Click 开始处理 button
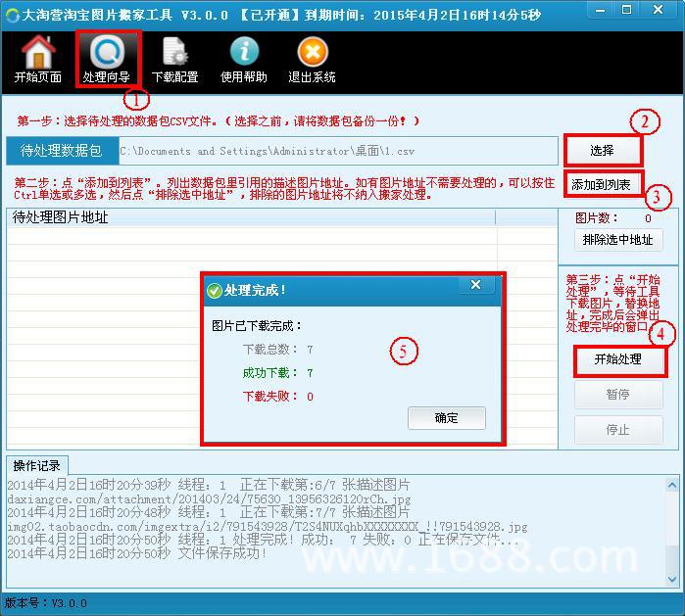Viewport: 685px width, 616px height. coord(617,359)
